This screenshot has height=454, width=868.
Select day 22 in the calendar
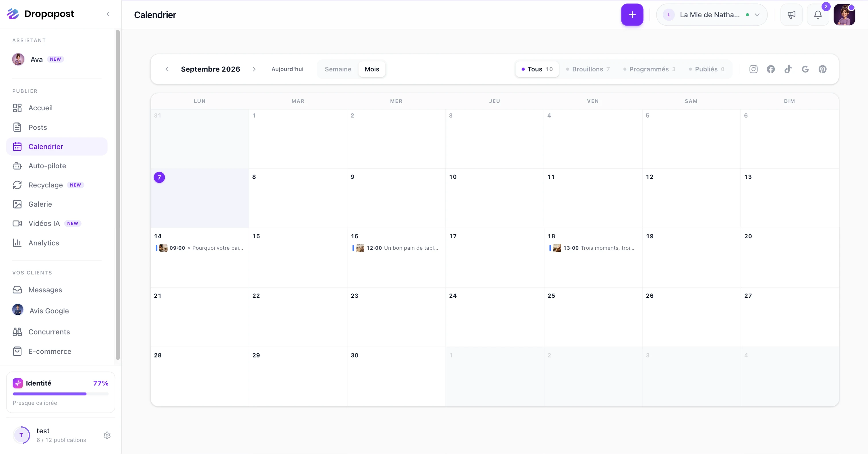[298, 317]
